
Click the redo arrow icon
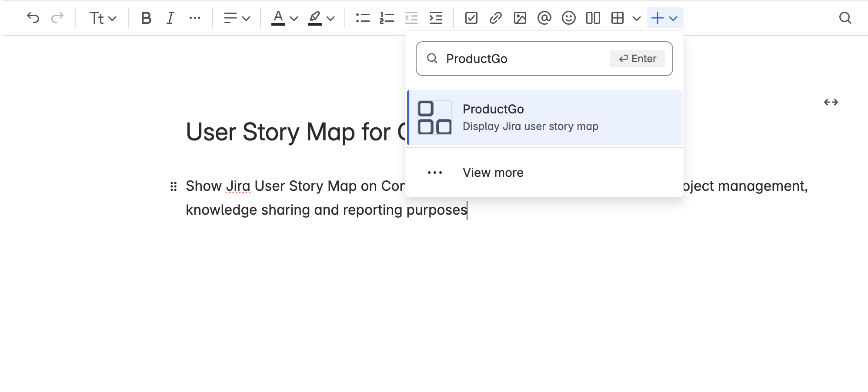click(57, 18)
